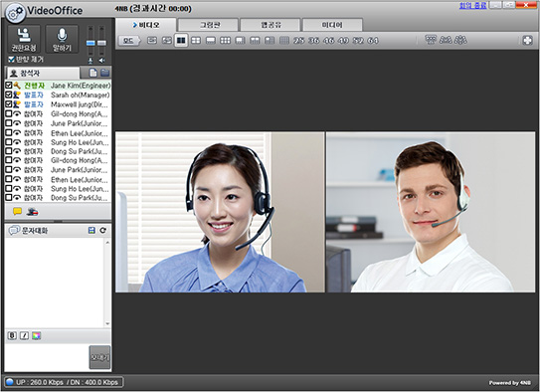Uncheck the Maxwell jung attendee checkbox
Screen dimensions: 540x392
[x=9, y=103]
